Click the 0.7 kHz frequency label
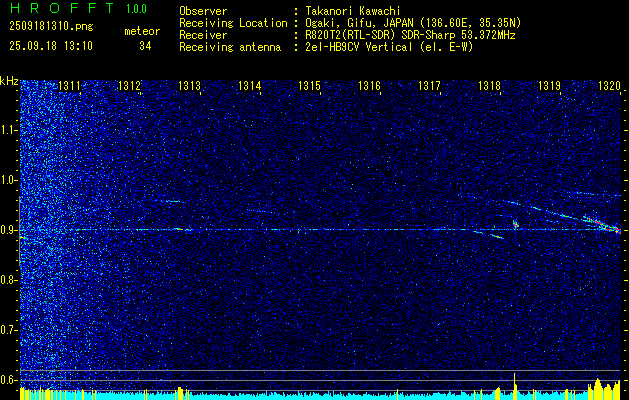Viewport: 629px width, 400px height. 9,330
